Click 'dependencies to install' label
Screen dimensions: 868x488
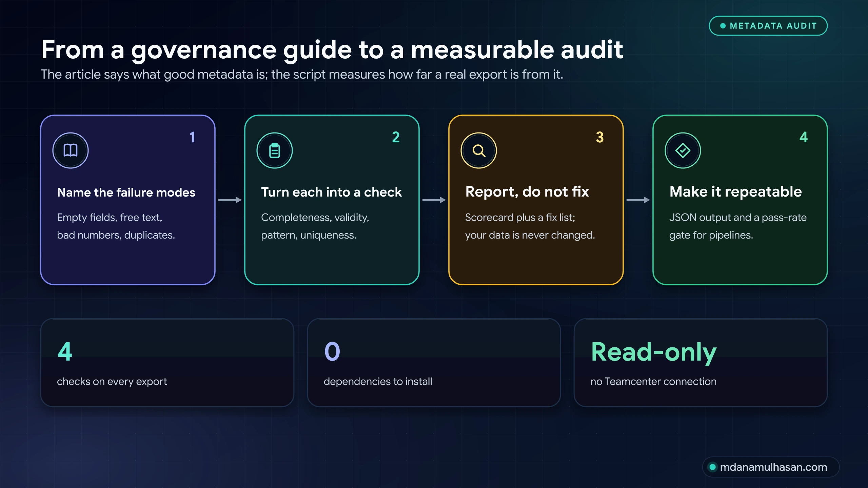pos(378,382)
